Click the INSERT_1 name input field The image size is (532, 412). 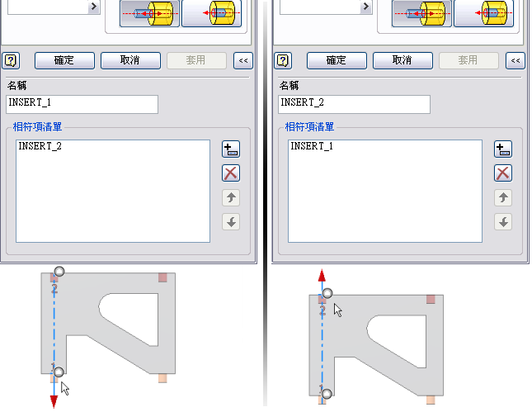[x=82, y=104]
